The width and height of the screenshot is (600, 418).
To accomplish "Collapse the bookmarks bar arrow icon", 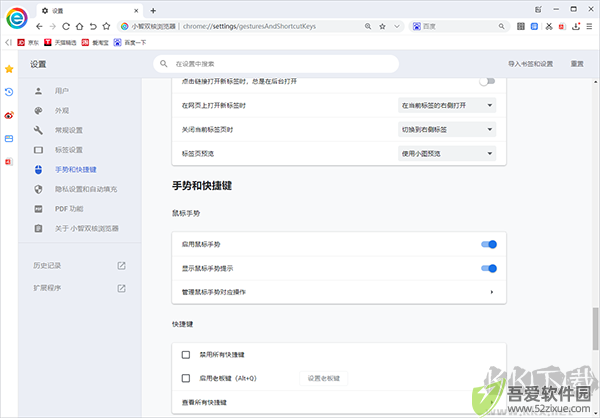I will click(8, 42).
